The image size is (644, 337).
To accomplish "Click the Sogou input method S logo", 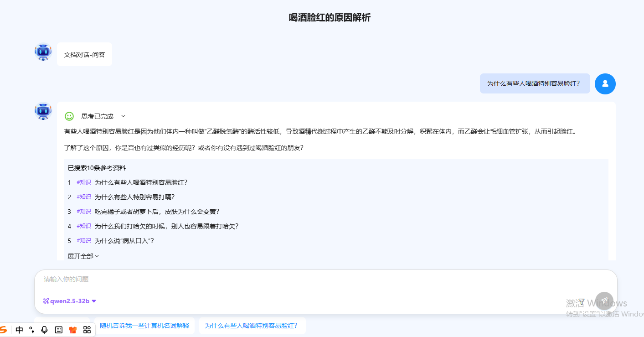I will point(4,330).
